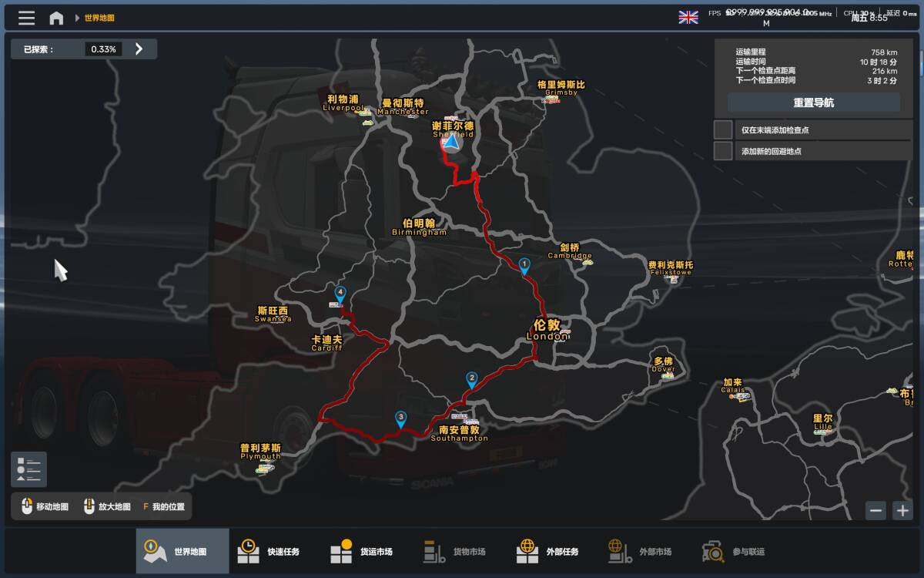Select waypoint 4 marker near Swansea
The width and height of the screenshot is (924, 578).
coord(340,293)
